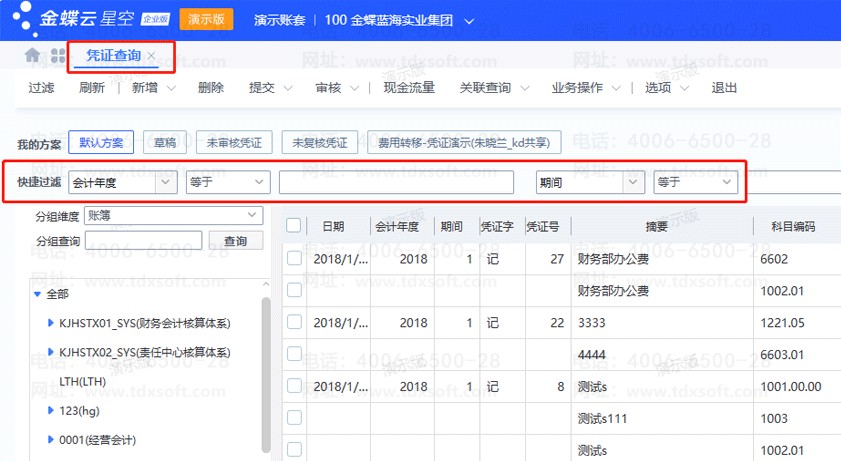Open the app grid menu icon

pos(57,56)
